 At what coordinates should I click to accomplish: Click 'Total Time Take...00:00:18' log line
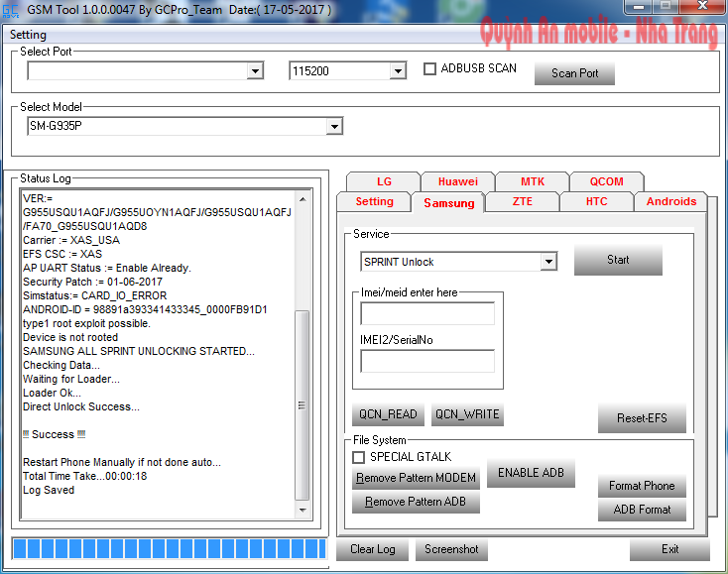[x=85, y=476]
